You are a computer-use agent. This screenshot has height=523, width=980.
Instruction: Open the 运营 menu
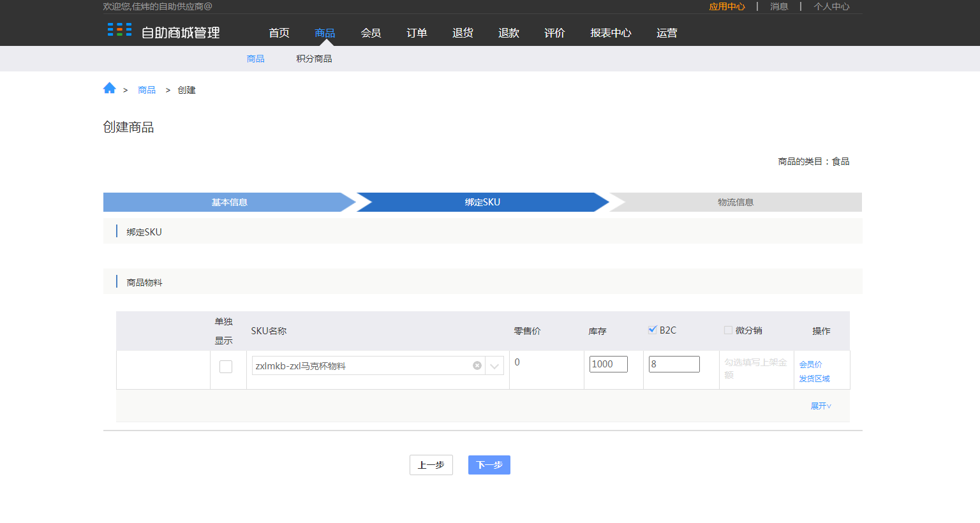pyautogui.click(x=667, y=33)
